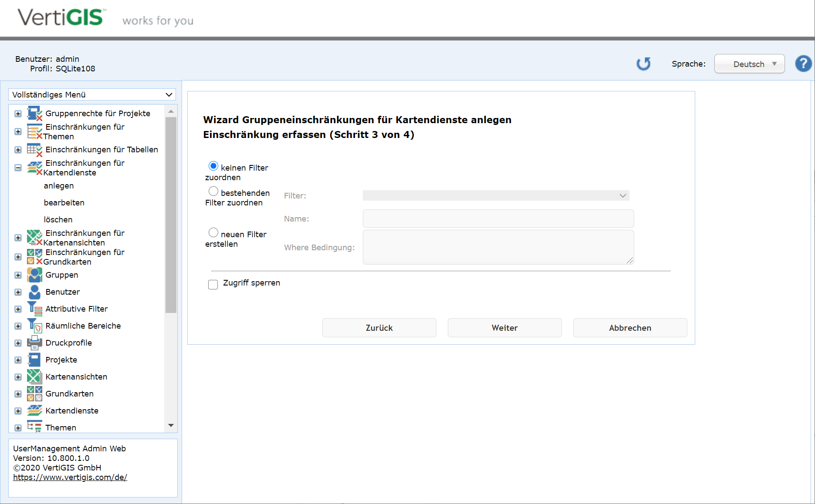Image resolution: width=815 pixels, height=504 pixels.
Task: Select 'bestehenden Filter zuordnen' radio option
Action: [213, 192]
